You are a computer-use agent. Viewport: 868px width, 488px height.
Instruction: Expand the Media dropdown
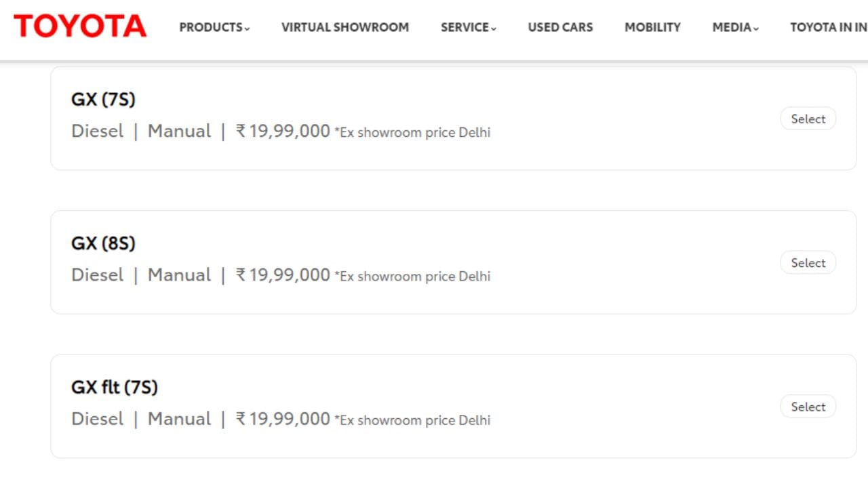coord(735,27)
